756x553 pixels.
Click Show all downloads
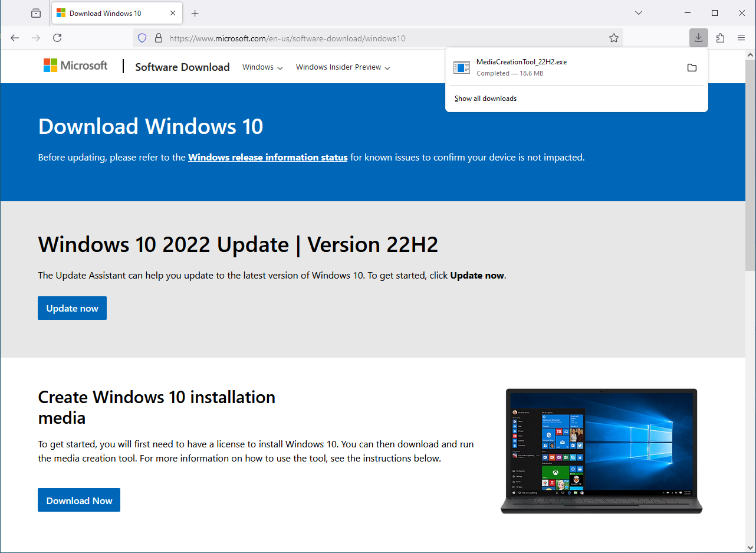click(485, 99)
